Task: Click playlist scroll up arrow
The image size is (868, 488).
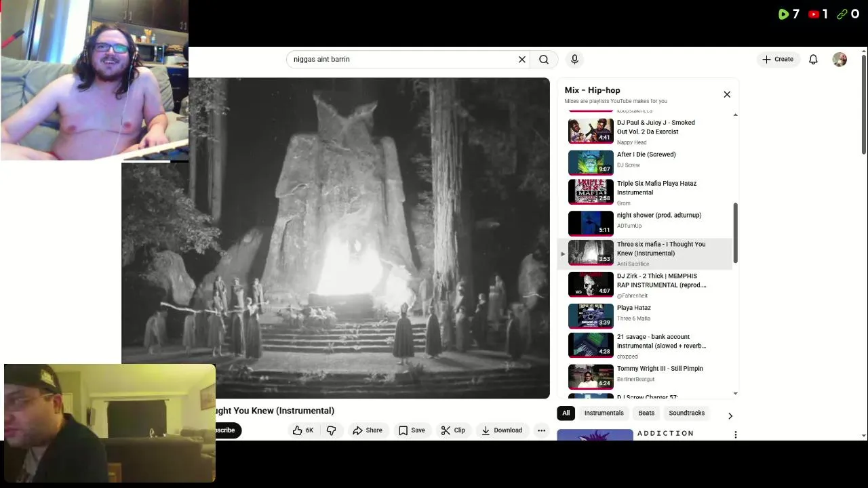Action: click(x=735, y=115)
